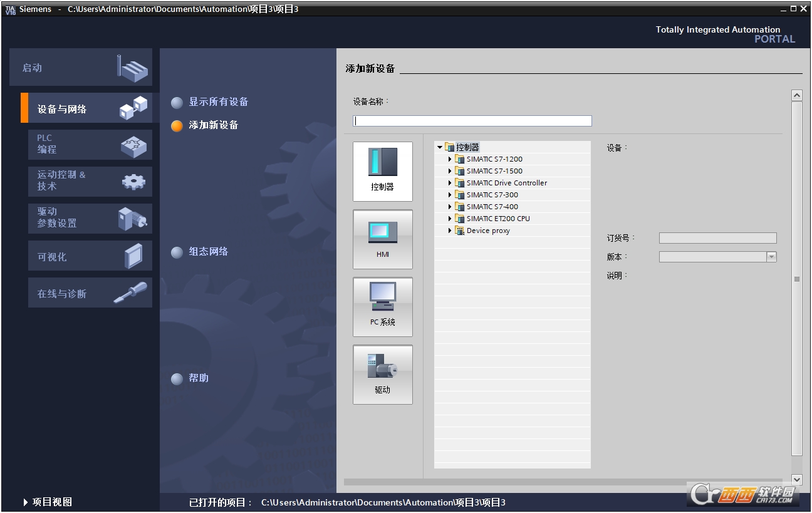Screen dimensions: 812x513
Task: Expand the SIMATIC Drive Controller node arrow
Action: click(x=450, y=183)
